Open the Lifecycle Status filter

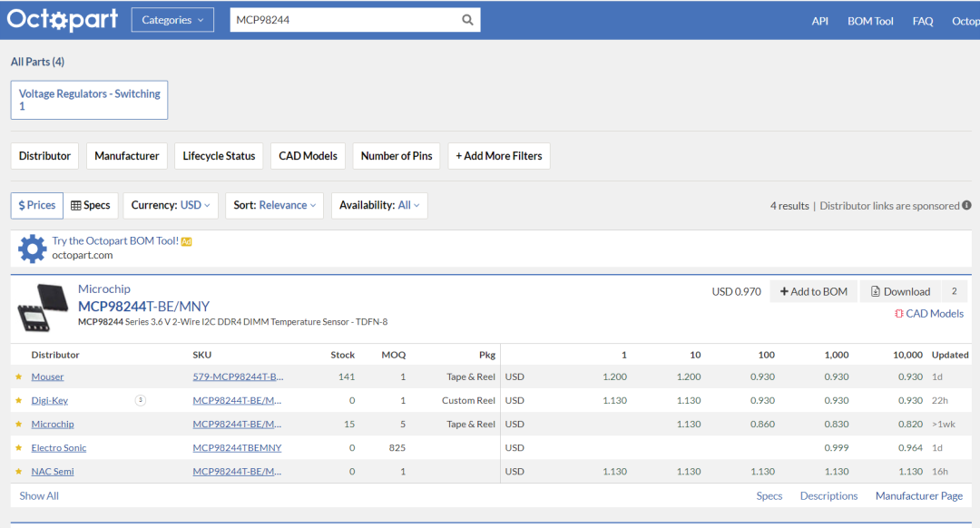pos(219,156)
